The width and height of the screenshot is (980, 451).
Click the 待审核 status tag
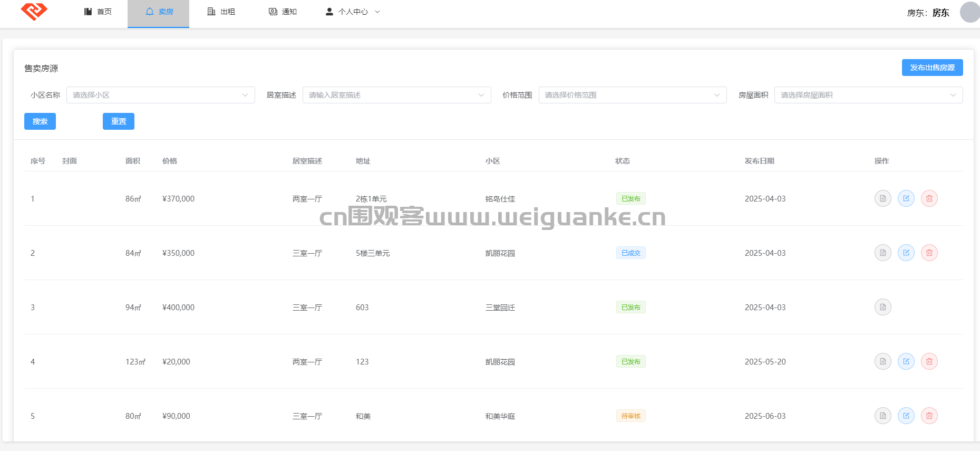(630, 416)
